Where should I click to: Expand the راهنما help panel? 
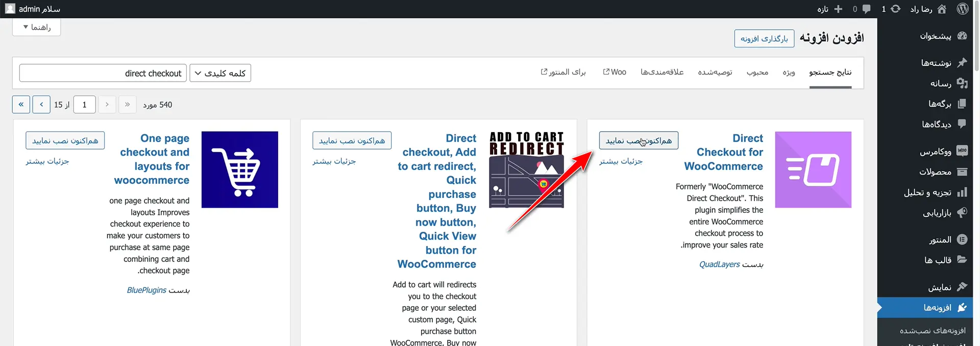[36, 27]
